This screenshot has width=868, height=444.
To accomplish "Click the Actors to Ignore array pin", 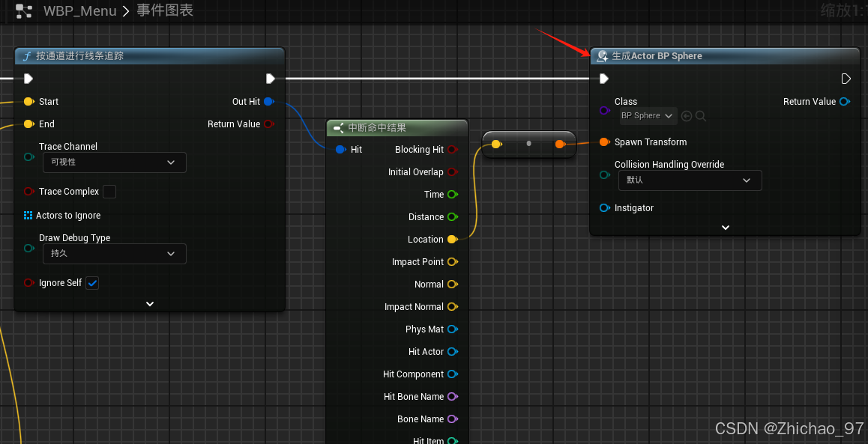I will point(28,216).
